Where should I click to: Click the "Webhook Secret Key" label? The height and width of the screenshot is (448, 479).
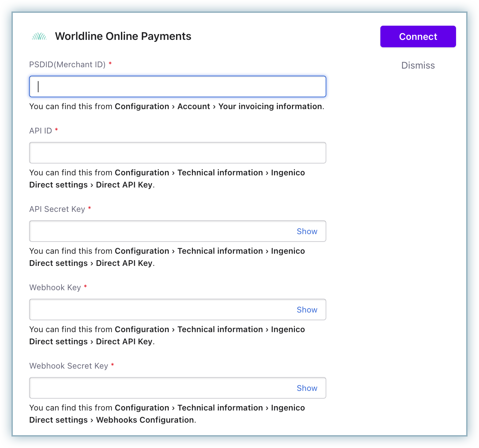[69, 366]
